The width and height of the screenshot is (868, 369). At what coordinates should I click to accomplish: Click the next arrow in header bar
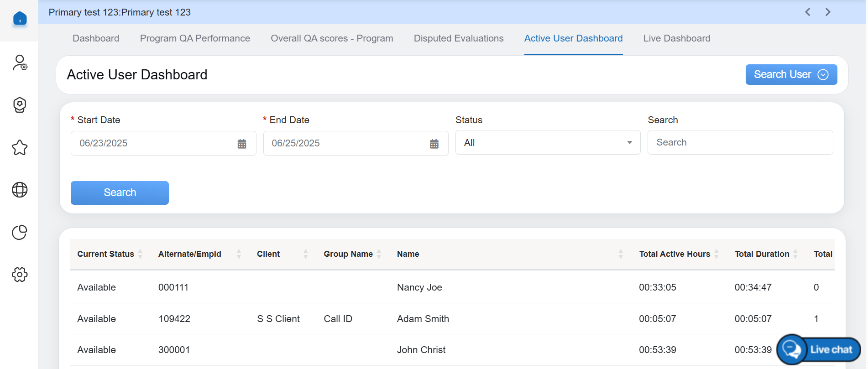(x=828, y=12)
